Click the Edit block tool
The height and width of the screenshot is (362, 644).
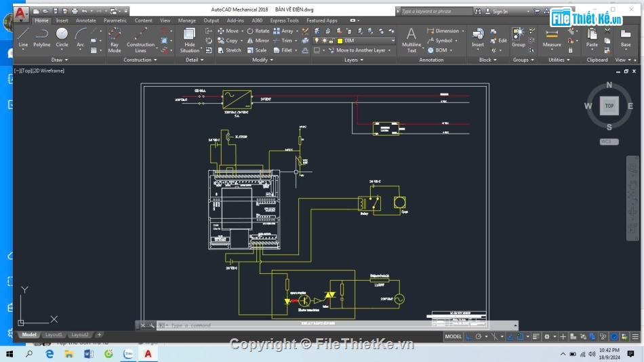click(499, 41)
